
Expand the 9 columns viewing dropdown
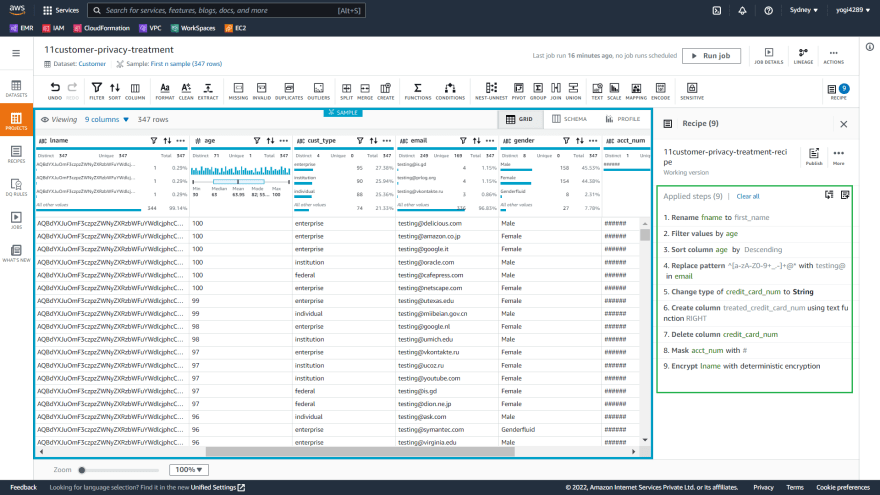click(107, 120)
